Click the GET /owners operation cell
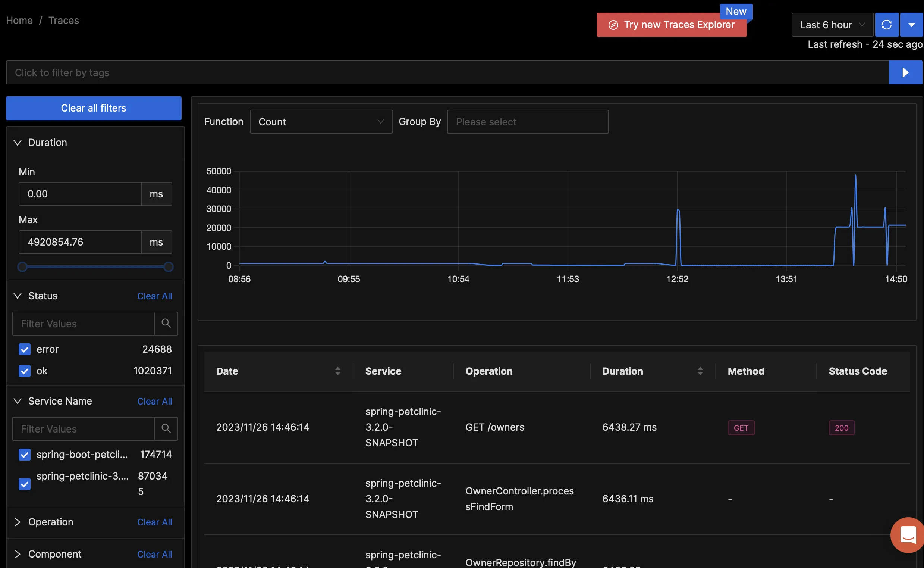 coord(495,427)
